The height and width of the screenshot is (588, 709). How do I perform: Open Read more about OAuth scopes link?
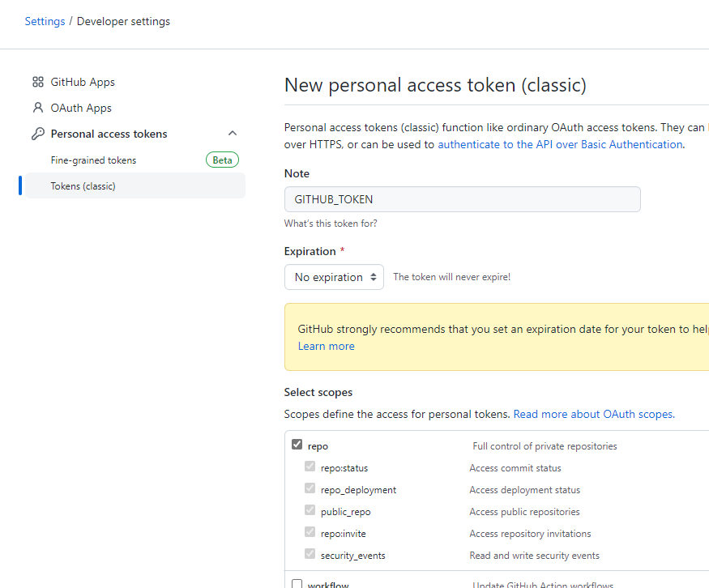[594, 414]
